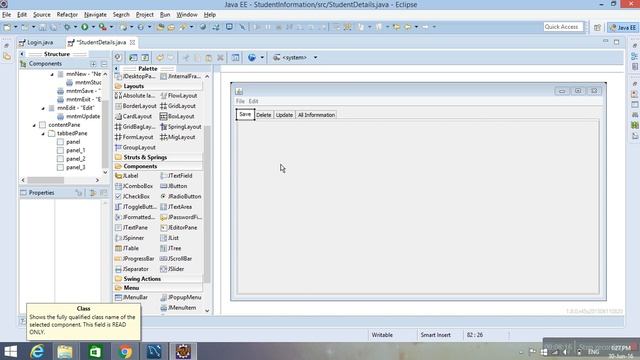
Task: Switch to the Login.java editor tab
Action: [36, 42]
